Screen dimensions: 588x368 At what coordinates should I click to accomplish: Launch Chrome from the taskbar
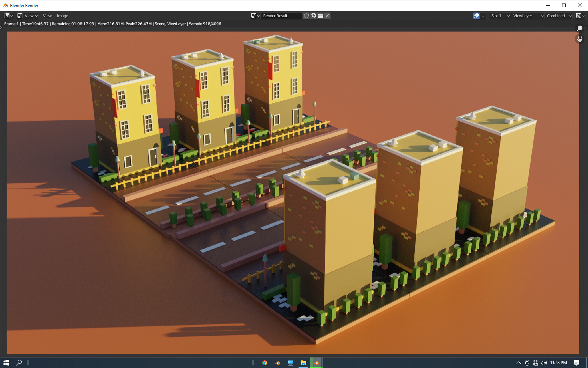[265, 363]
